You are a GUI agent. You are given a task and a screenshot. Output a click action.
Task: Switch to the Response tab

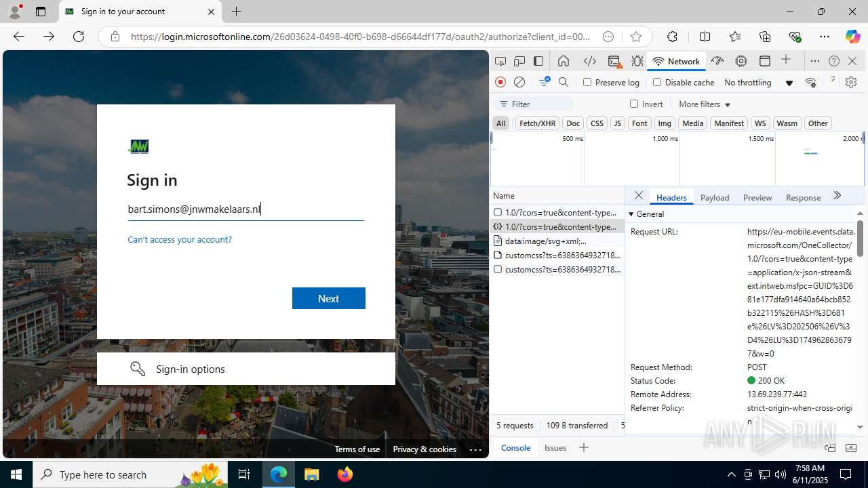coord(803,197)
